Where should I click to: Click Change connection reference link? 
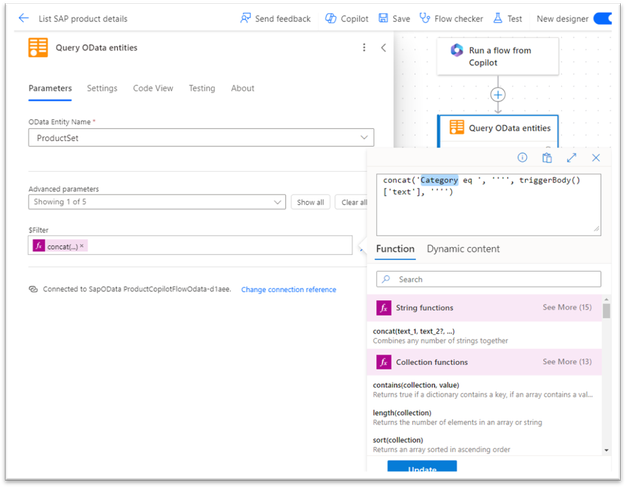pyautogui.click(x=288, y=290)
